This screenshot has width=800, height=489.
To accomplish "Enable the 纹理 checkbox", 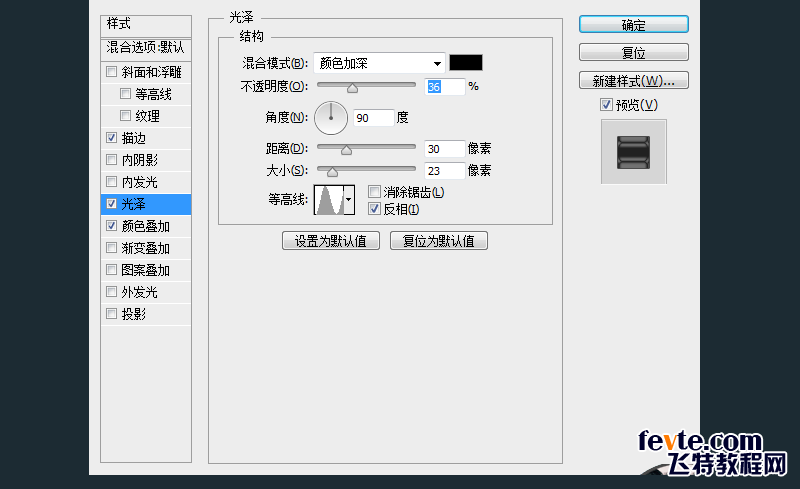I will [x=125, y=115].
